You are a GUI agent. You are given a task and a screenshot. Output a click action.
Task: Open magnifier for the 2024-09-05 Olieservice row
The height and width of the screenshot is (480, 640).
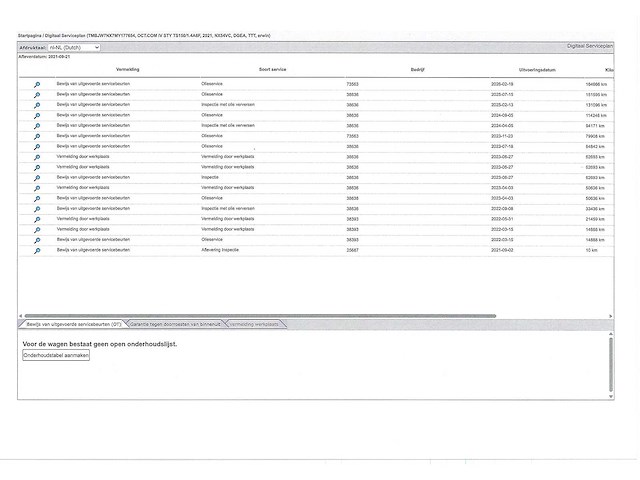(x=37, y=116)
